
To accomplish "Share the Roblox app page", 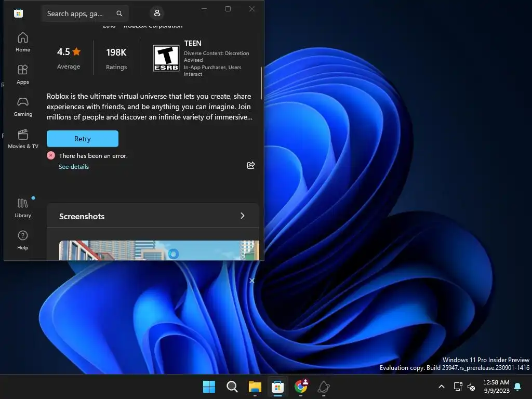I will (x=251, y=165).
